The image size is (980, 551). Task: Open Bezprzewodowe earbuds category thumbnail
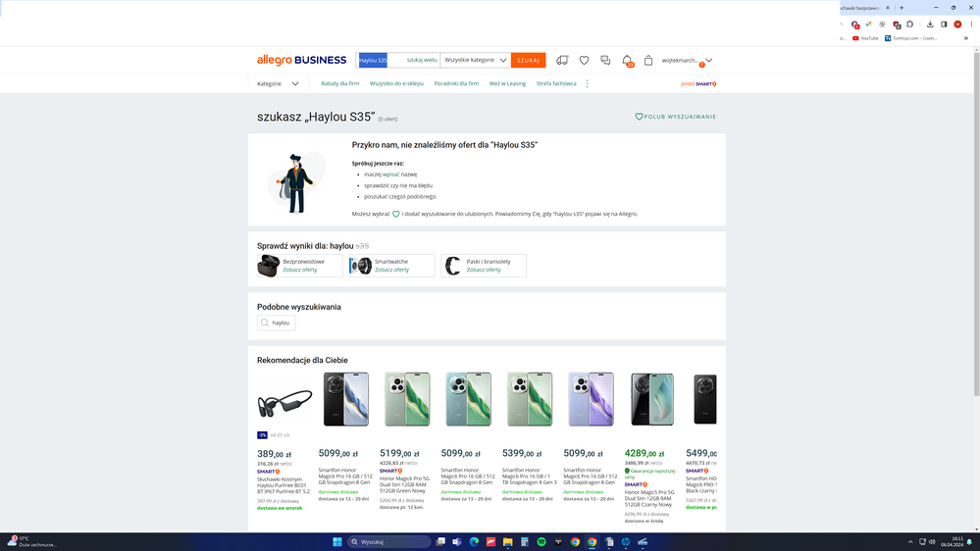coord(268,266)
